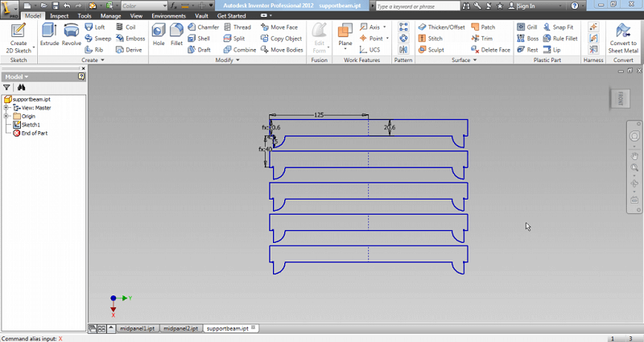Choose the Sweep feature

pyautogui.click(x=97, y=39)
